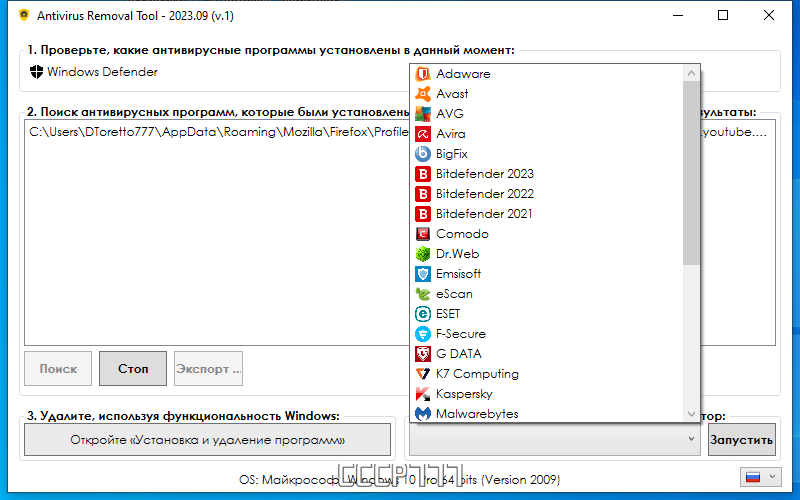
Task: Click the Bitdefender 2021 icon
Action: click(x=423, y=214)
